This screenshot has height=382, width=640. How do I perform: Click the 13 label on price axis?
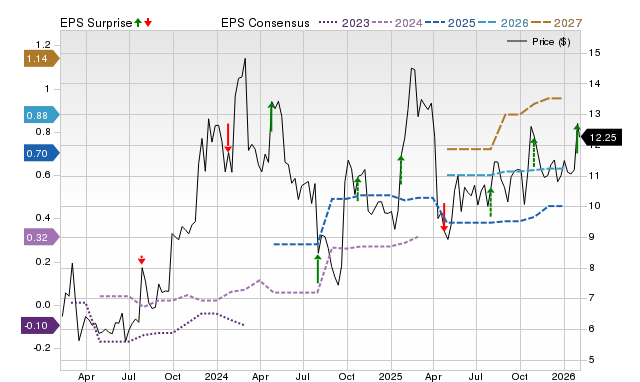point(594,114)
